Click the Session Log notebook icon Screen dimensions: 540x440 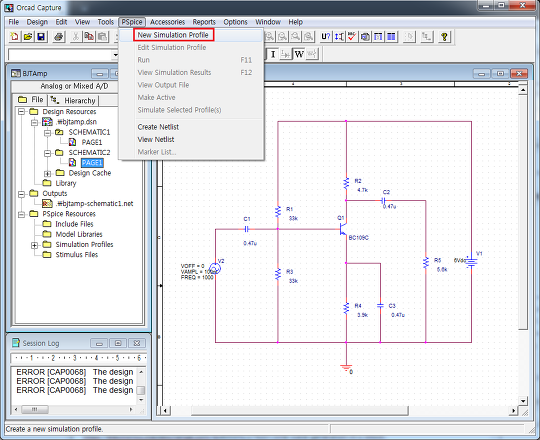(16, 343)
